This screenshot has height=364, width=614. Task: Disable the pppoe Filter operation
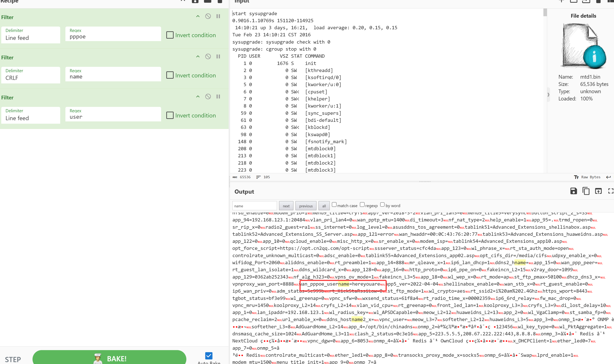[x=208, y=16]
